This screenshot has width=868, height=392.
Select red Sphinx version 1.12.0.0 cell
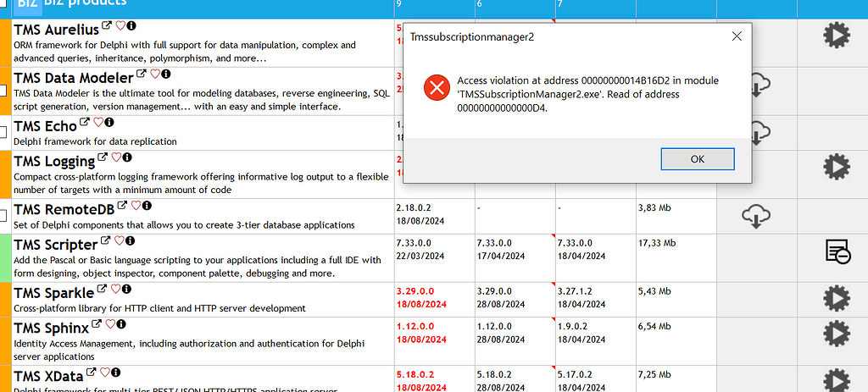tap(435, 340)
